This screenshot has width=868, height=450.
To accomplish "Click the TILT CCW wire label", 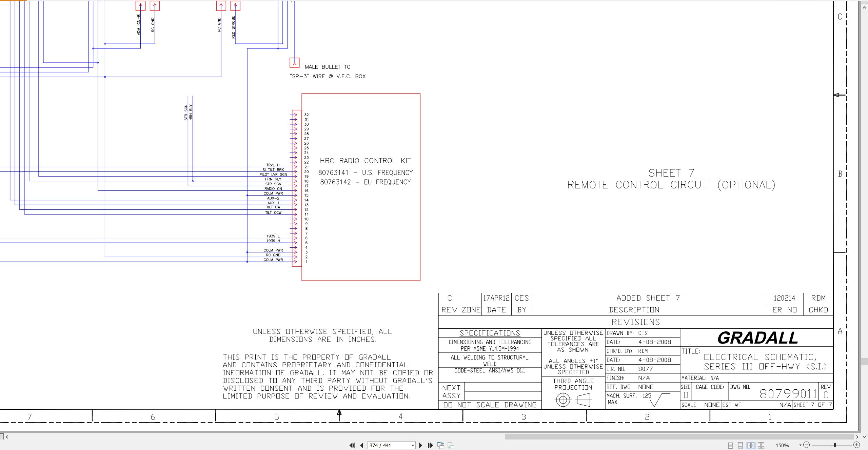I will [x=273, y=212].
